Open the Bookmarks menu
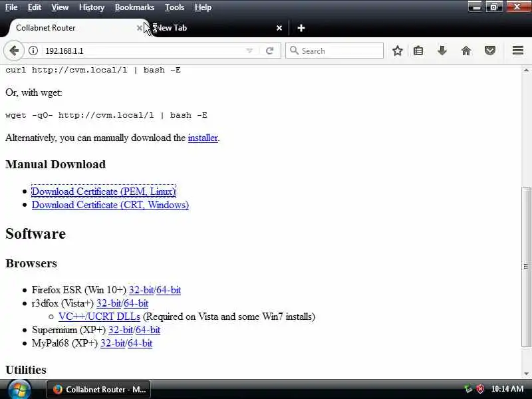532x399 pixels. point(134,7)
